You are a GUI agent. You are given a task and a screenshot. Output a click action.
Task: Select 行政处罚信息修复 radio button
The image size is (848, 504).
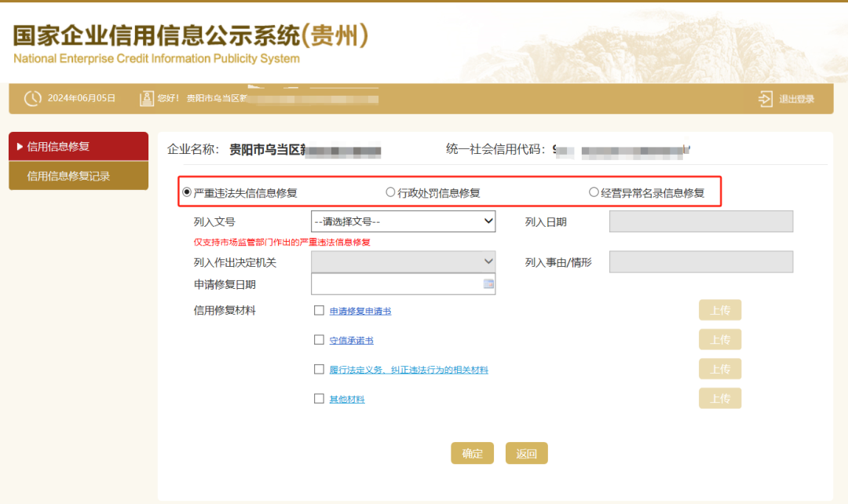[x=390, y=192]
